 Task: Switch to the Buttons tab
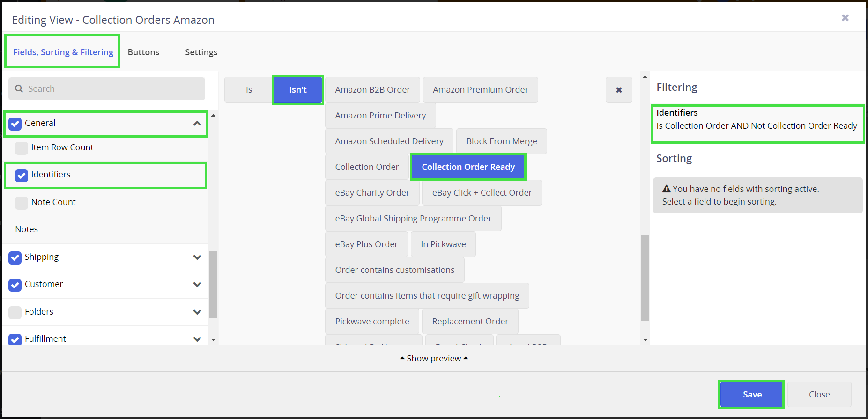[143, 52]
